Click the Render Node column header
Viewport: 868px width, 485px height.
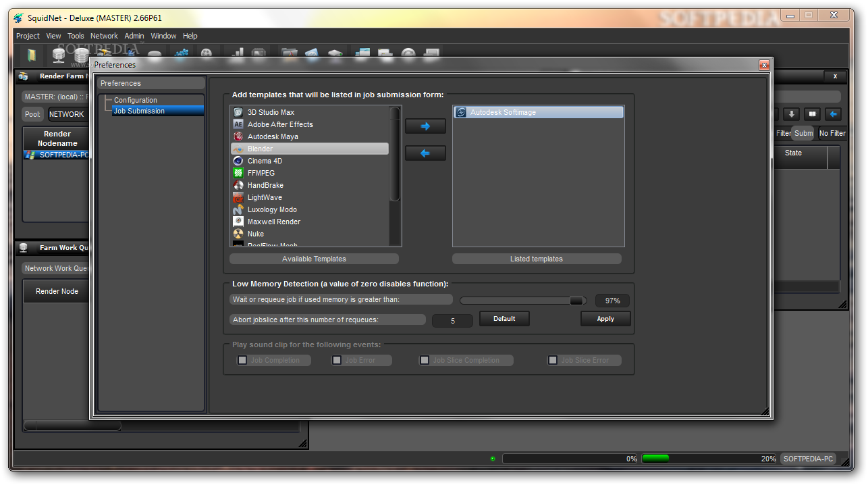tap(57, 291)
